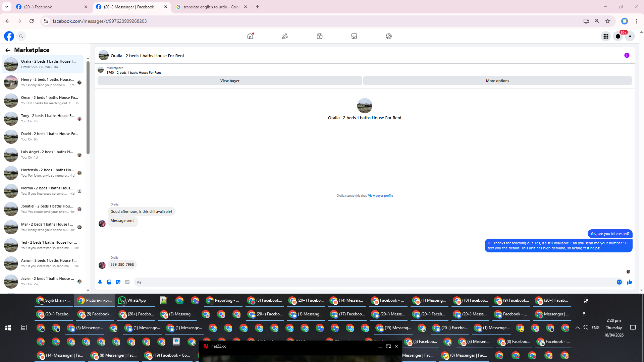Viewport: 644px width, 362px height.
Task: Send a thumbs-up like
Action: tap(629, 282)
